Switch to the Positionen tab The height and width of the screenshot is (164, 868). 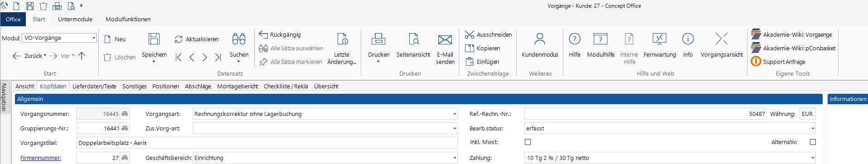[165, 86]
